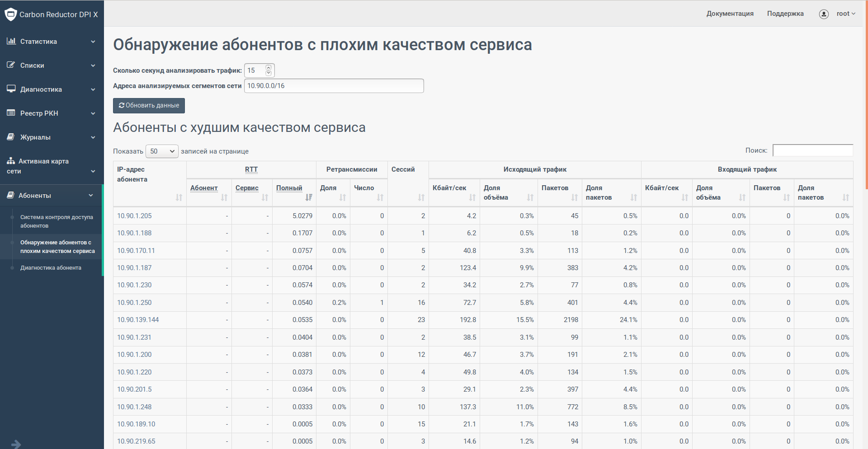868x449 pixels.
Task: Open subscriber 10.90.139.144 link
Action: pyautogui.click(x=138, y=320)
